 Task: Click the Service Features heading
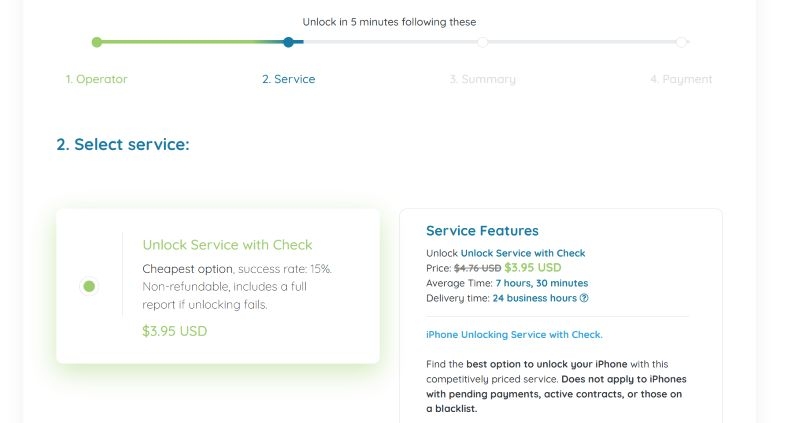click(x=482, y=231)
